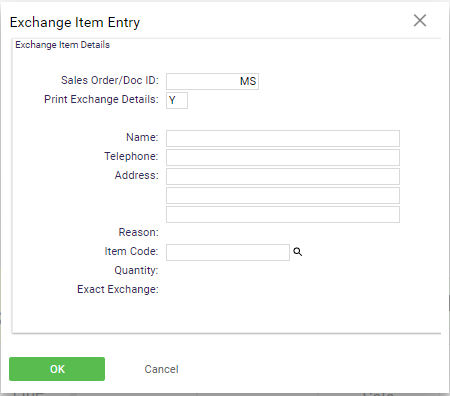Click the 'Exchange Item Entry' dialog title
The height and width of the screenshot is (396, 450).
point(75,22)
